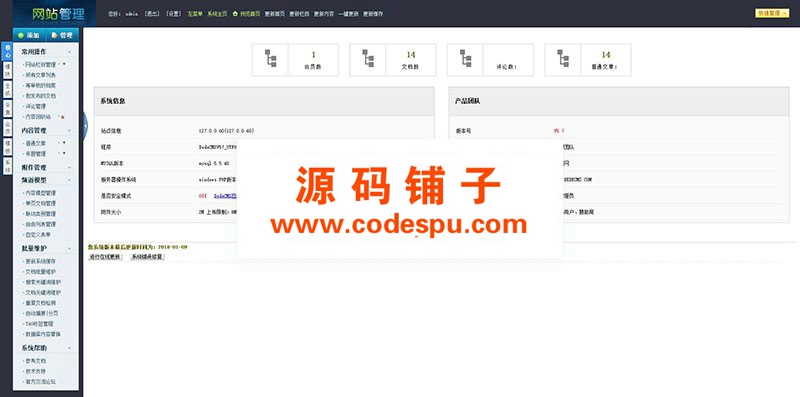The image size is (800, 397).
Task: Click the home icon beside 网站首页
Action: pos(235,14)
